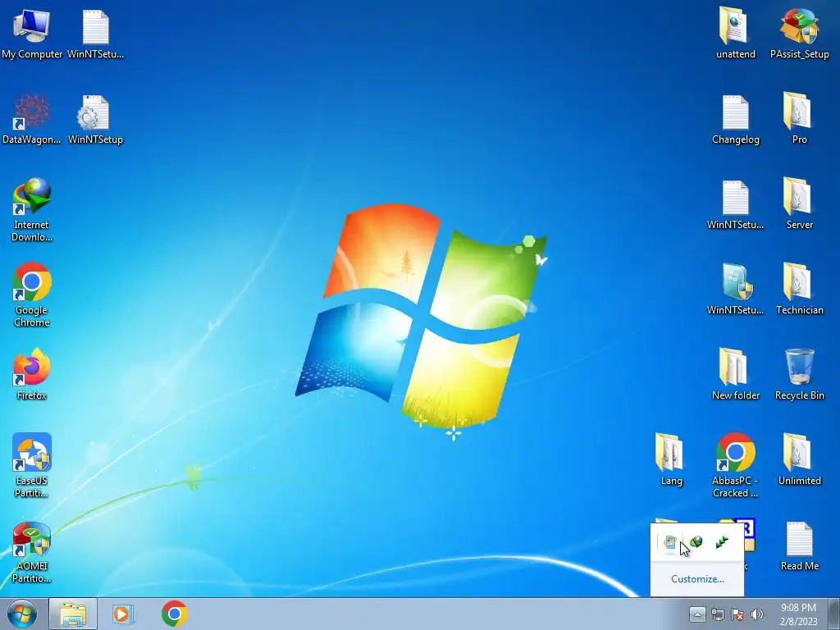Select the Changelog text file
The image size is (840, 630).
[736, 119]
